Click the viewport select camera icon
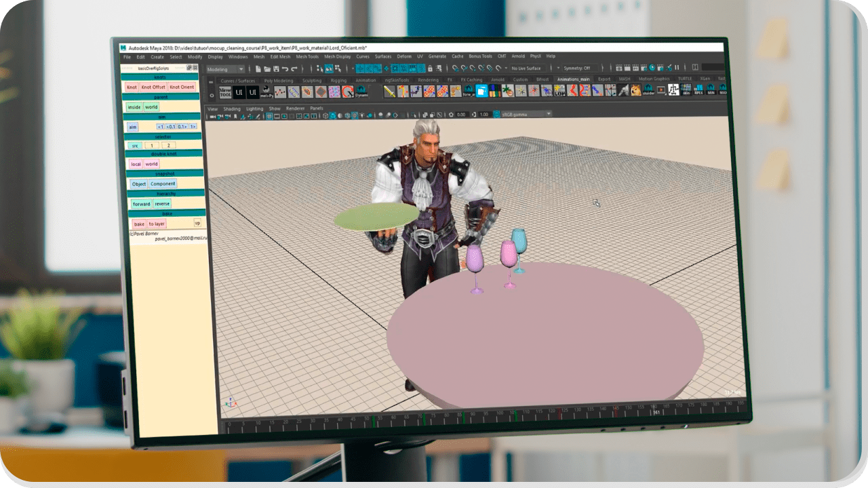Viewport: 868px width, 488px height. coord(212,117)
